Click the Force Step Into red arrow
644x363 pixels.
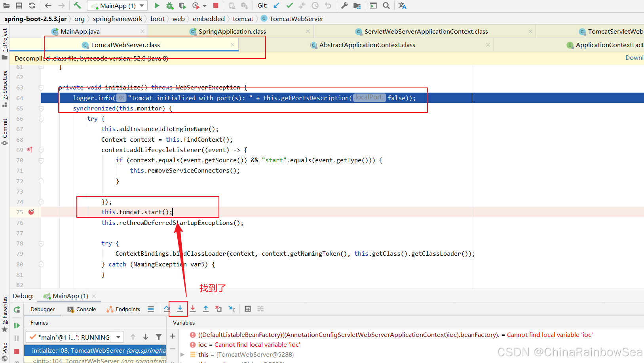[x=193, y=309]
